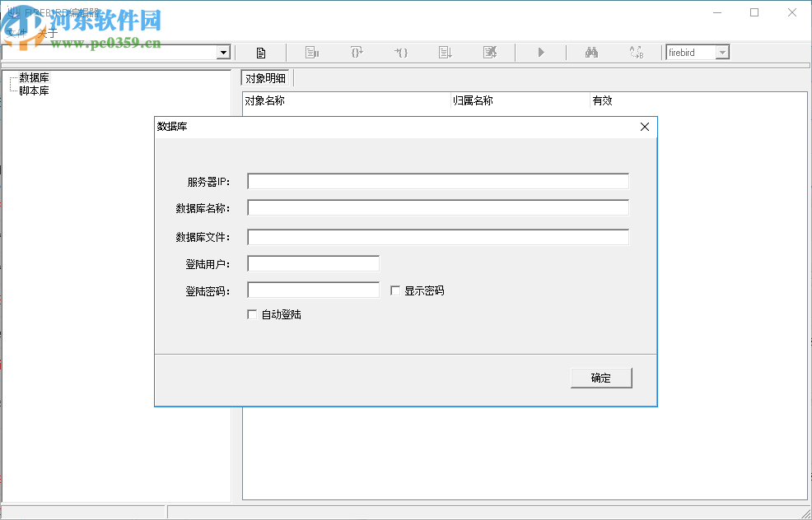The width and height of the screenshot is (812, 520).
Task: Close the 数据库 dialog
Action: point(645,127)
